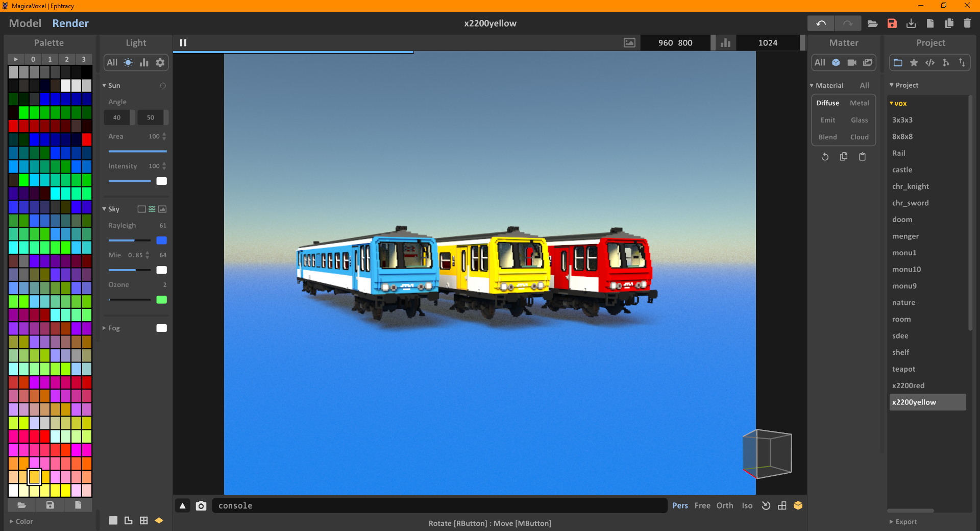
Task: Toggle the Sun radio circle
Action: [163, 86]
